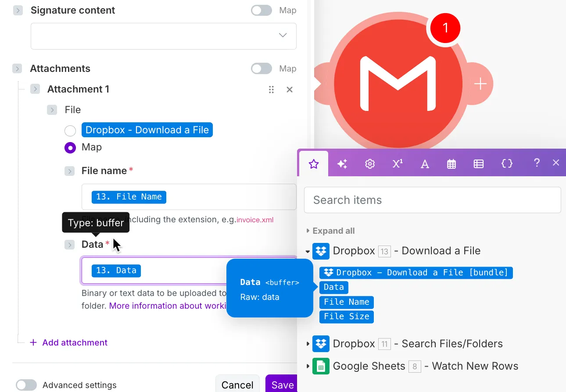Click the Signature content label

coord(73,10)
